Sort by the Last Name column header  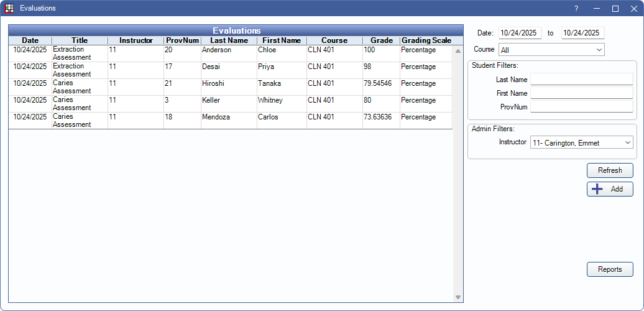[x=229, y=40]
